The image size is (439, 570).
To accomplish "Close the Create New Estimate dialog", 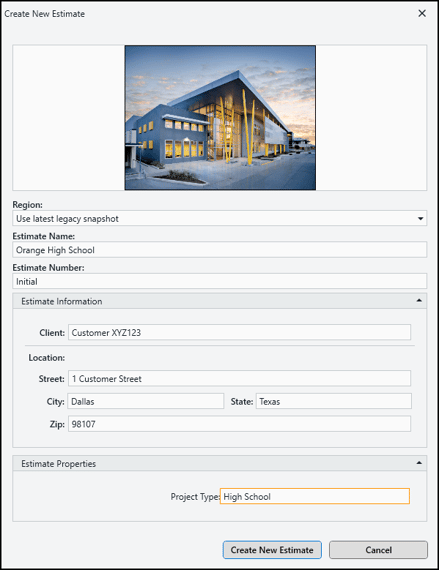I will [422, 13].
